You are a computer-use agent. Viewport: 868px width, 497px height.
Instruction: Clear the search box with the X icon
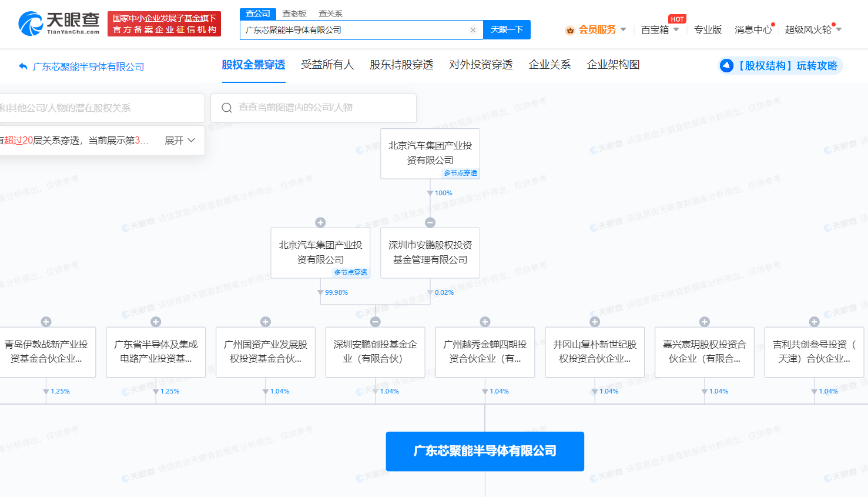473,30
